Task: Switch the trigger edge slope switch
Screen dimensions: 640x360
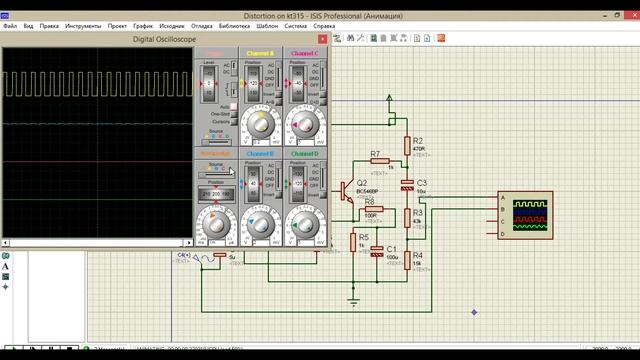Action: click(234, 89)
